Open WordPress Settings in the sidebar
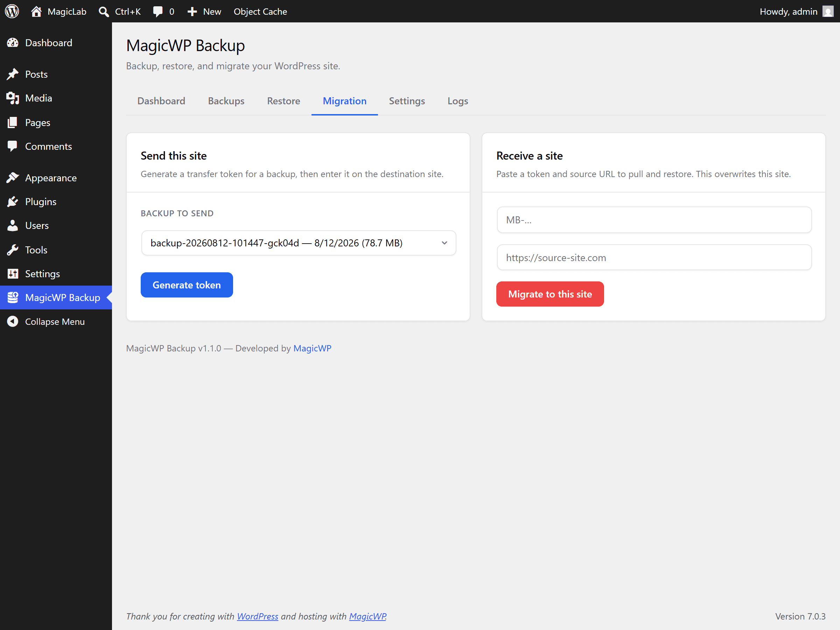This screenshot has width=840, height=630. coord(43,273)
